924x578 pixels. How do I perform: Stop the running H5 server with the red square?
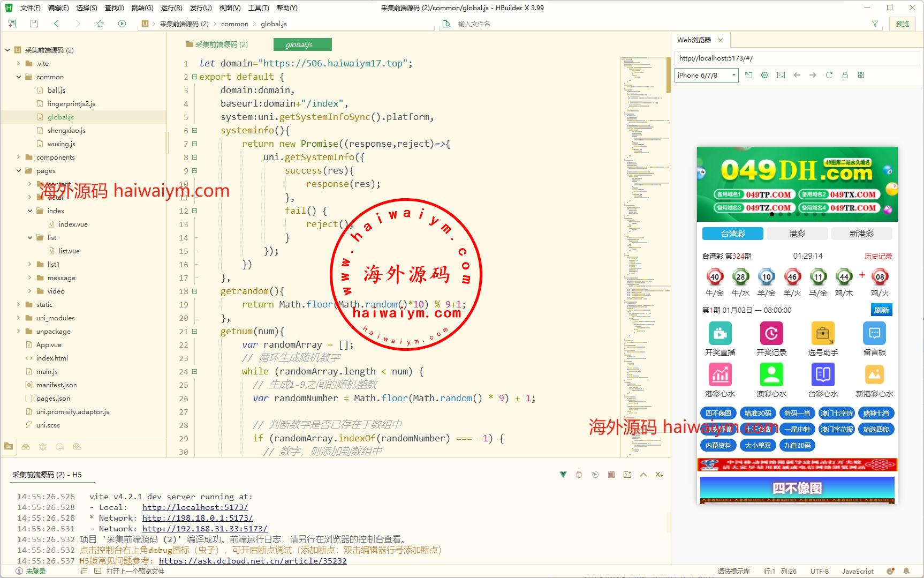pyautogui.click(x=611, y=475)
